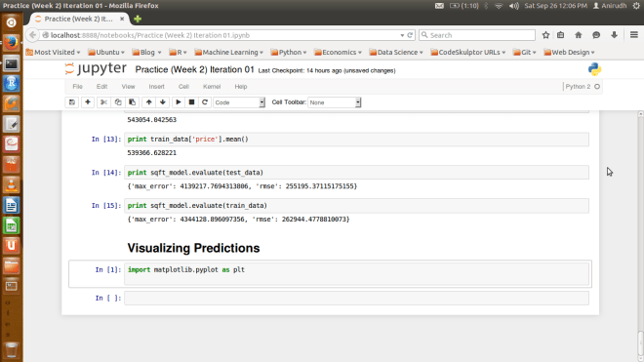Open the Cell menu in Jupyter

point(183,87)
